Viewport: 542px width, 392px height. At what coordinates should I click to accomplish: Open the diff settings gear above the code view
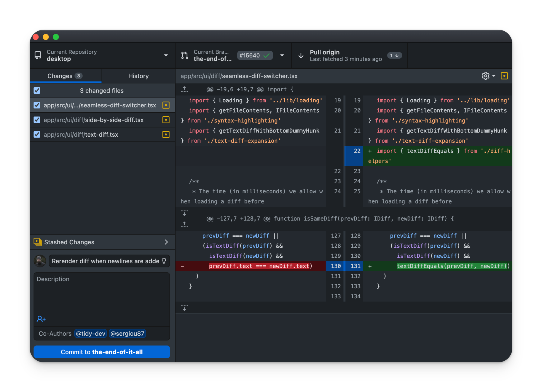[485, 76]
